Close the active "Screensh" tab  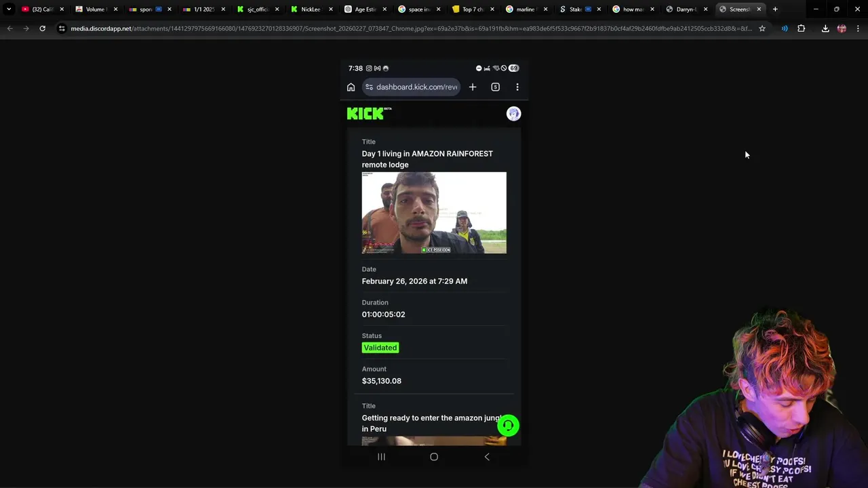coord(759,9)
